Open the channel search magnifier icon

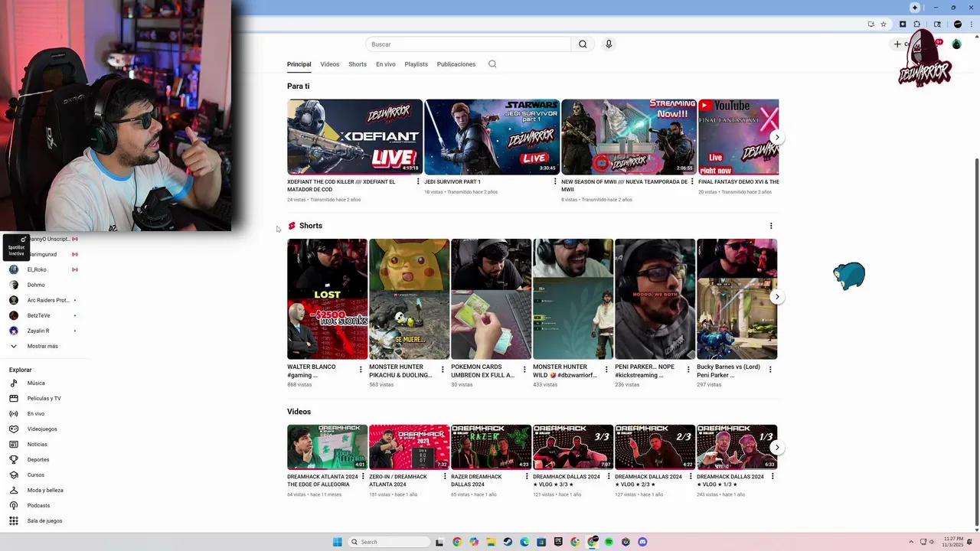click(x=492, y=64)
